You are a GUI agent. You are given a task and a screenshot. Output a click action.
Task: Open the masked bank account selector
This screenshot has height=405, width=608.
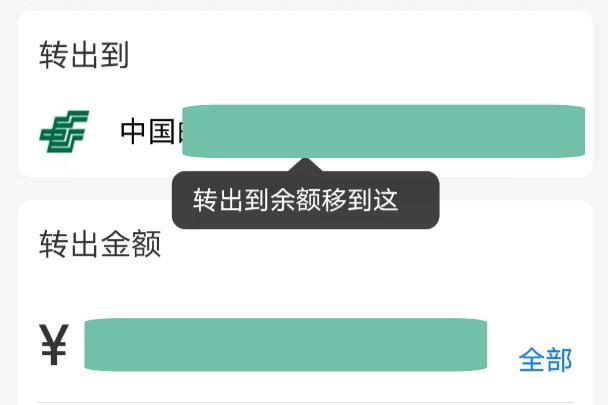[384, 131]
